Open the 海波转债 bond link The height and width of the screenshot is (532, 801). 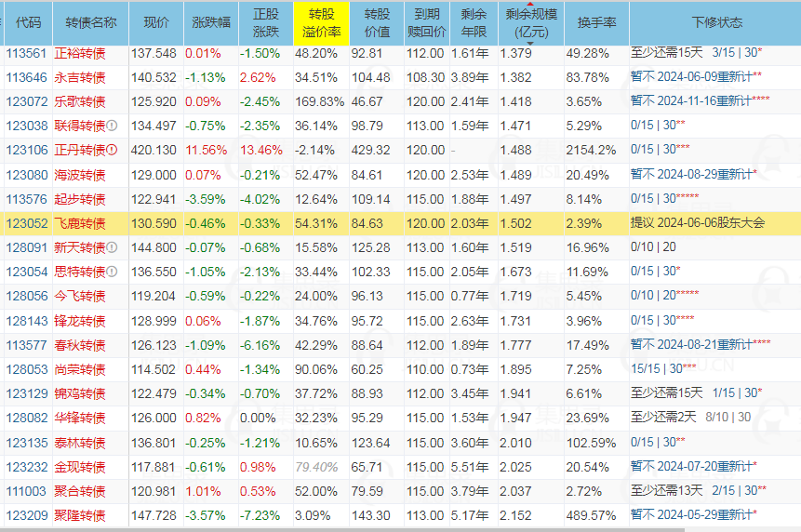click(x=80, y=175)
